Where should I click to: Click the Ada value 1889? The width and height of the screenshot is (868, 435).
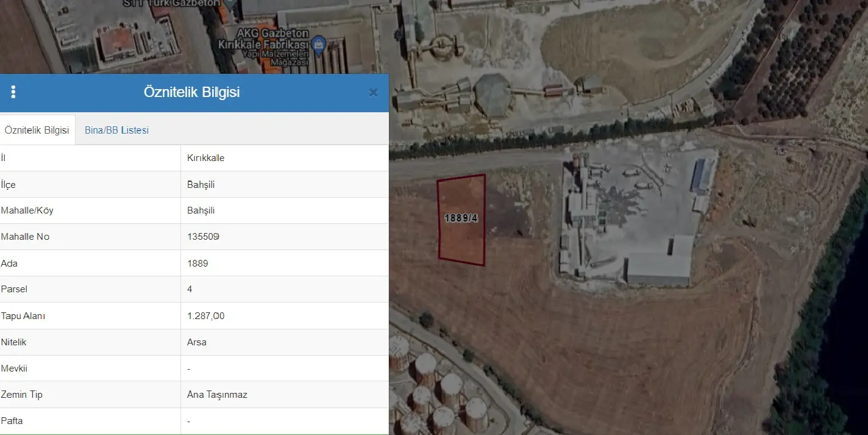[x=197, y=264]
